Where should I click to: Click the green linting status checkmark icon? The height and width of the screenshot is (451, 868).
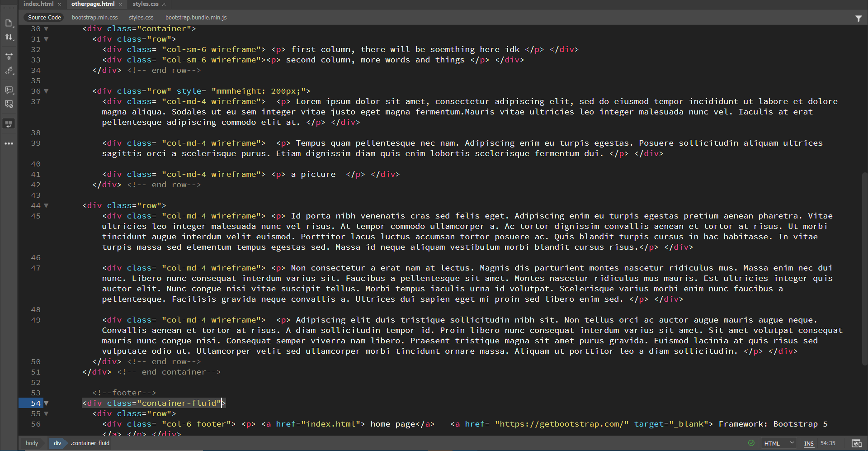point(751,443)
